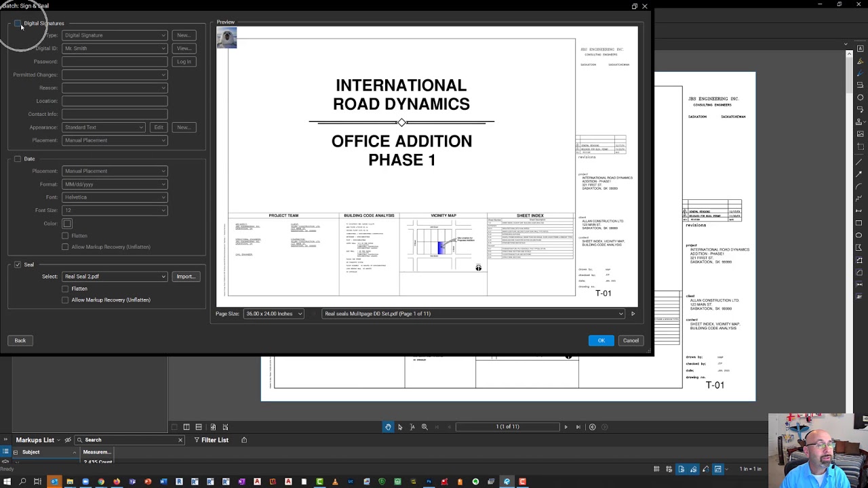Screen dimensions: 868x488
Task: Select the Line tool in right toolbar
Action: (859, 161)
